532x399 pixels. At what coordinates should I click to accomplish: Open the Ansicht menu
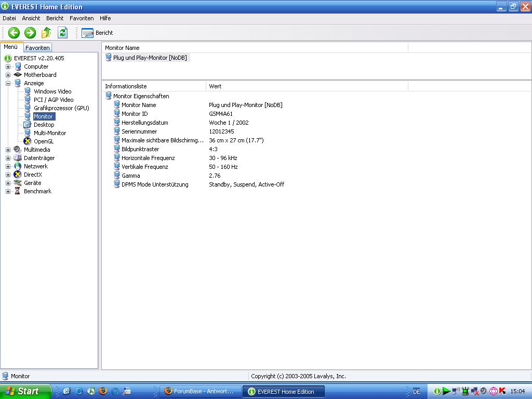31,18
